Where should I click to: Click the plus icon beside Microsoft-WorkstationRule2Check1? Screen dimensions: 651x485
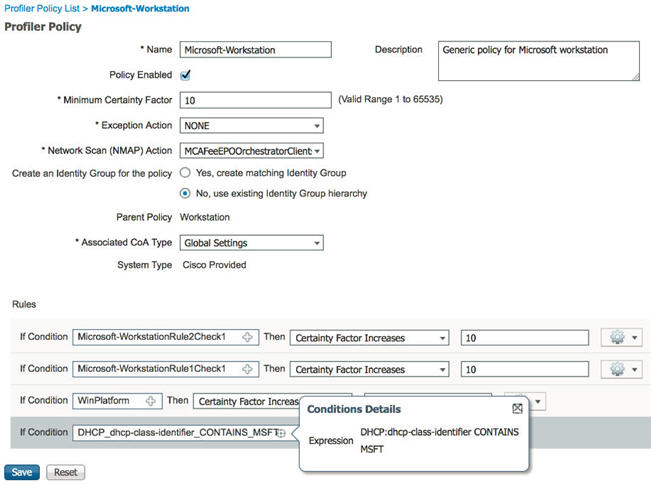click(x=247, y=337)
